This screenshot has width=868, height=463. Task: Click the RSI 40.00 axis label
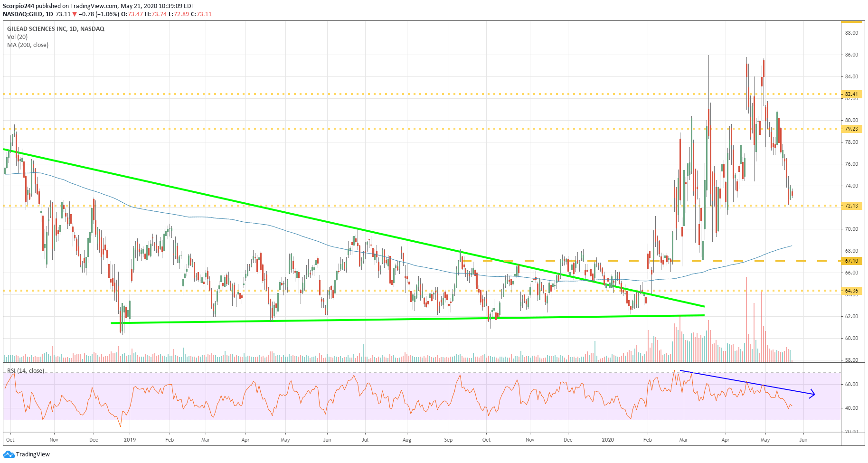coord(852,408)
